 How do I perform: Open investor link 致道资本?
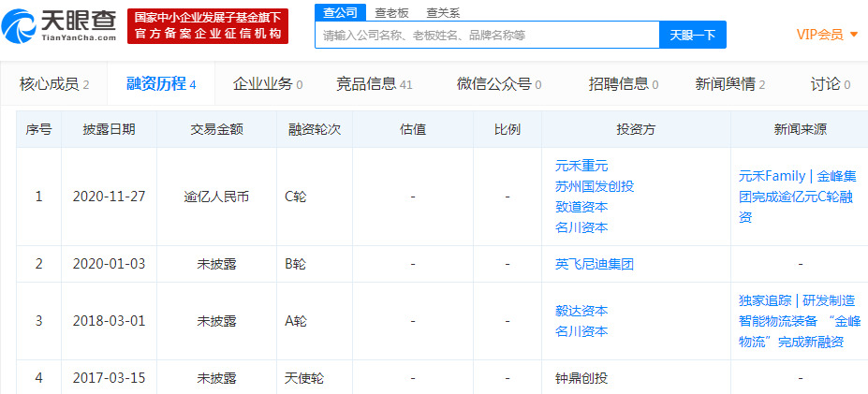point(581,207)
